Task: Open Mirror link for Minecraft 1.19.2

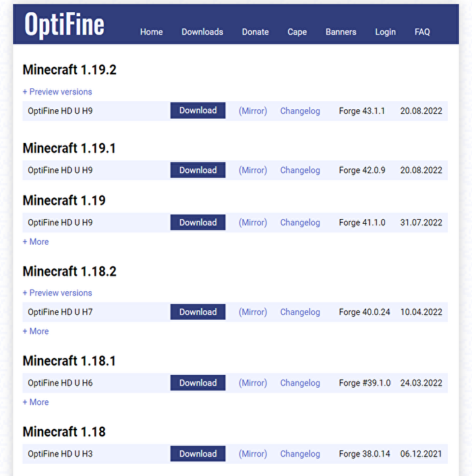Action: coord(253,111)
